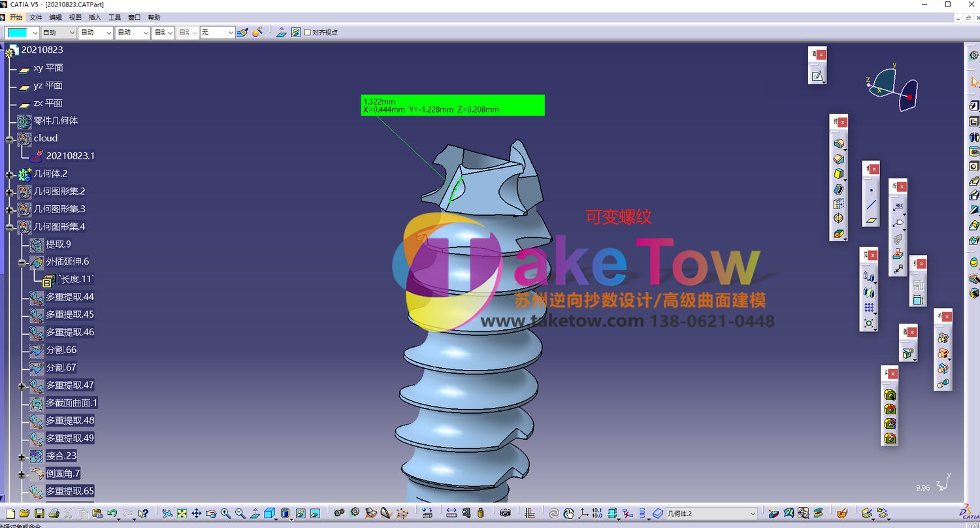Click the Zoom In magnifier icon
The width and height of the screenshot is (980, 528).
pyautogui.click(x=225, y=514)
